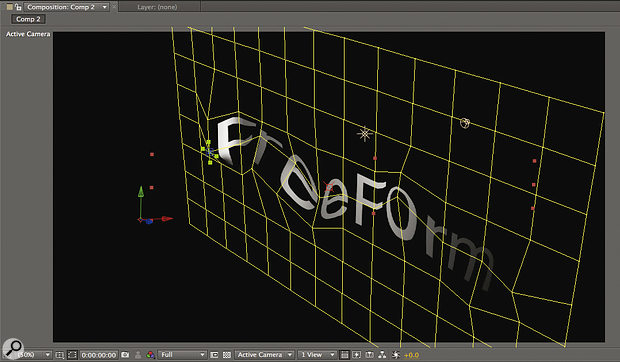Toggle mask and shape path visibility

point(72,355)
